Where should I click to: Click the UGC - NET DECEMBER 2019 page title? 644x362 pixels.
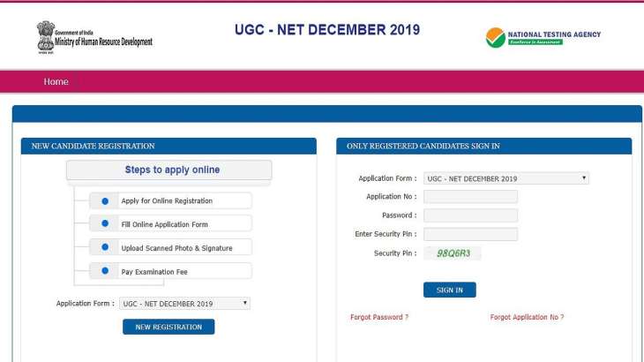coord(327,30)
